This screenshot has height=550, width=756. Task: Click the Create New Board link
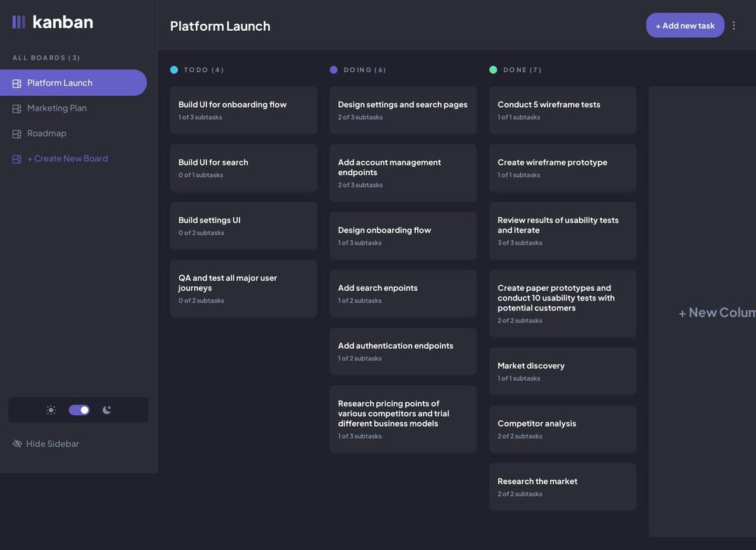(67, 159)
